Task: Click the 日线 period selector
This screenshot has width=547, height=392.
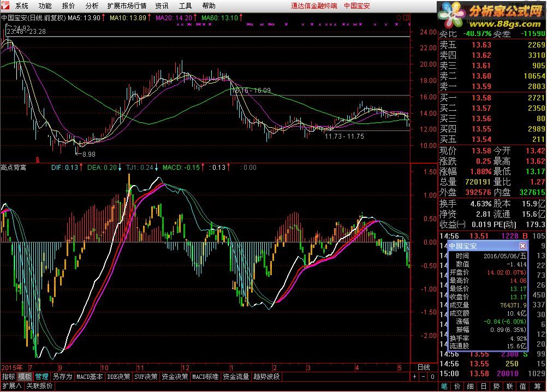Action: [x=424, y=367]
